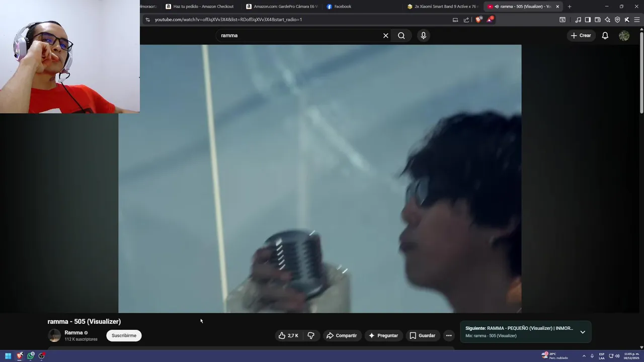This screenshot has width=644, height=362.
Task: Open the taskbar volume control
Action: pyautogui.click(x=617, y=355)
